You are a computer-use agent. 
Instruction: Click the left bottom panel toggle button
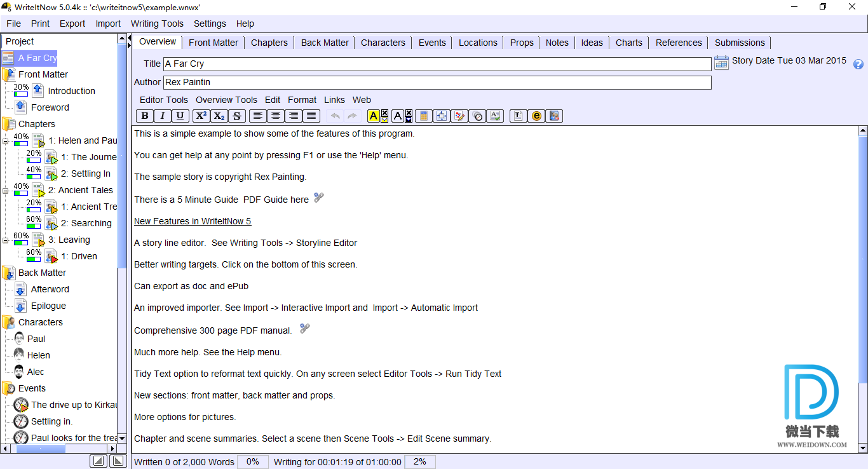pyautogui.click(x=98, y=461)
